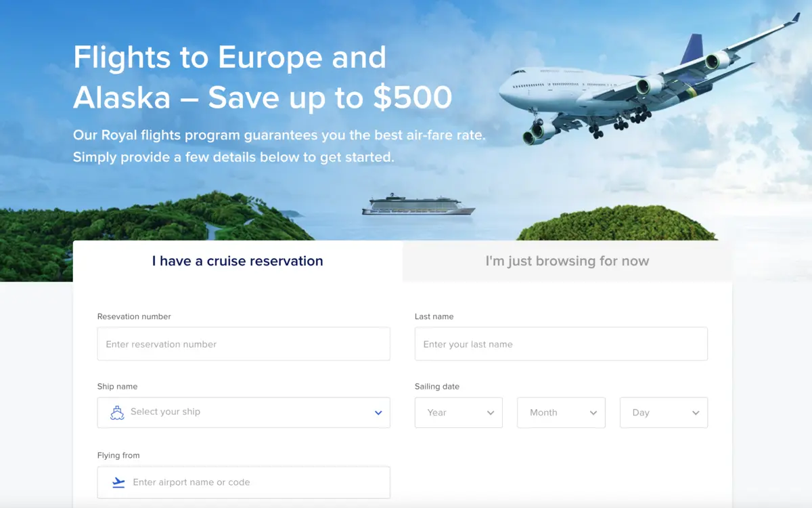
Task: Click the ship icon in the ship selector
Action: [116, 412]
